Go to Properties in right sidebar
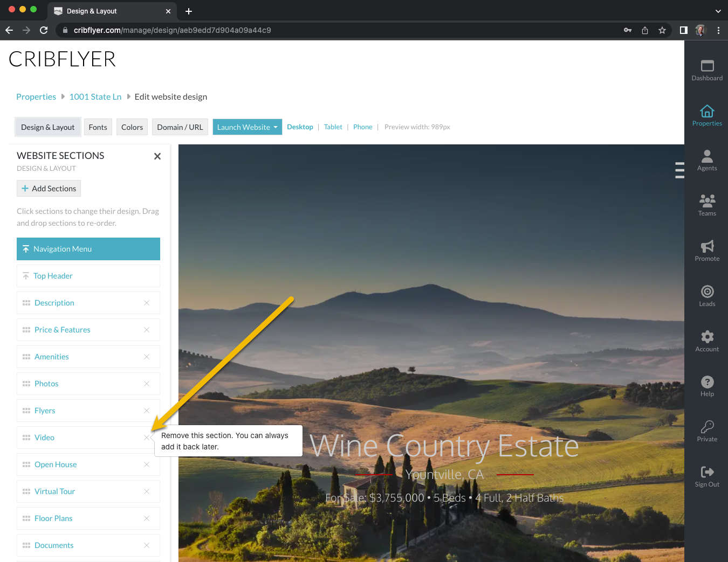The width and height of the screenshot is (728, 562). point(707,116)
